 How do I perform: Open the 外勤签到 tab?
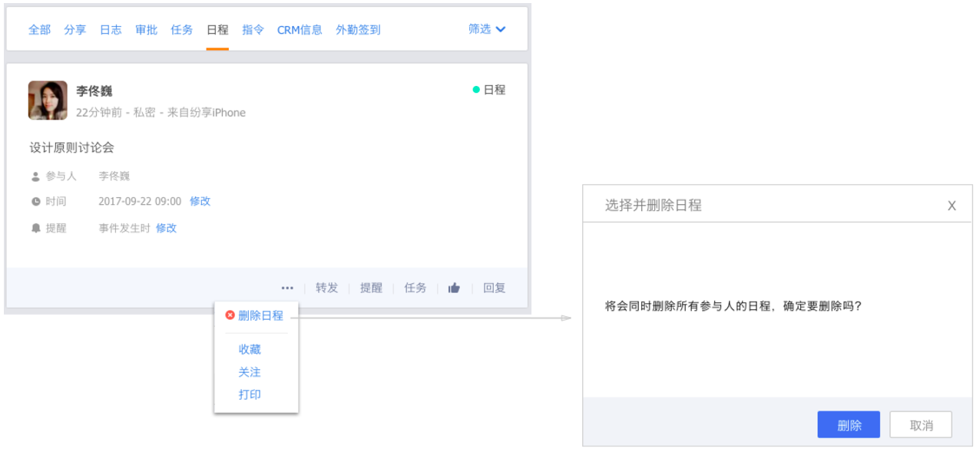click(358, 30)
